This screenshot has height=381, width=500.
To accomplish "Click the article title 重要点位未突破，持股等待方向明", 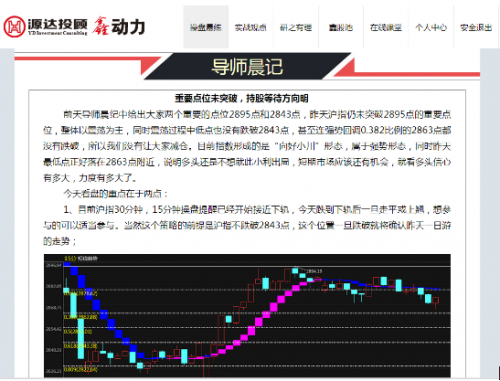I will [x=241, y=98].
